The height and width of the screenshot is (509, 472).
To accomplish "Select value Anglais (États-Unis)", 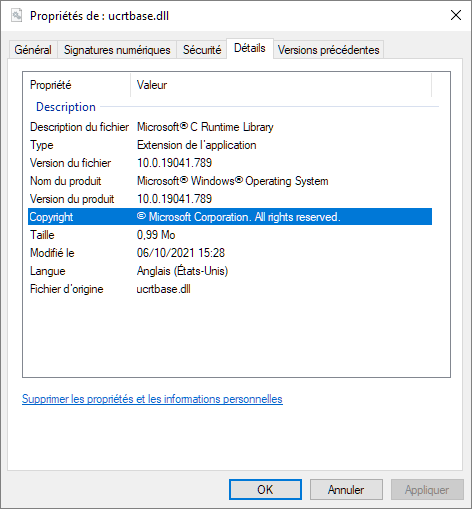I will tap(182, 271).
